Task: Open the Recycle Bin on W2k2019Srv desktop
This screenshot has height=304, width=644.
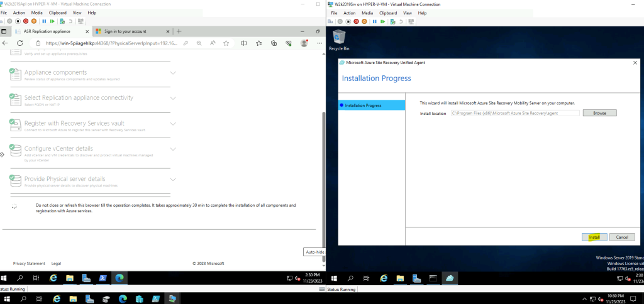Action: [339, 41]
